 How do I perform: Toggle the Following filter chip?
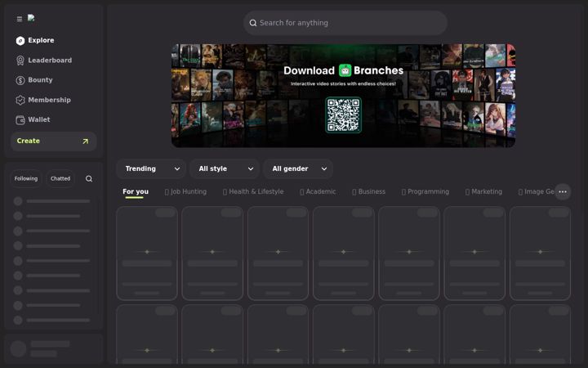pos(26,179)
